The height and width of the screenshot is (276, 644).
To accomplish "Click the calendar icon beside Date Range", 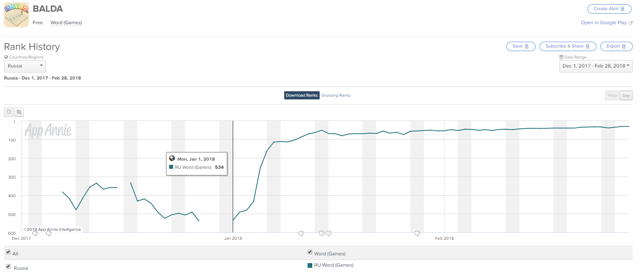I will (561, 57).
